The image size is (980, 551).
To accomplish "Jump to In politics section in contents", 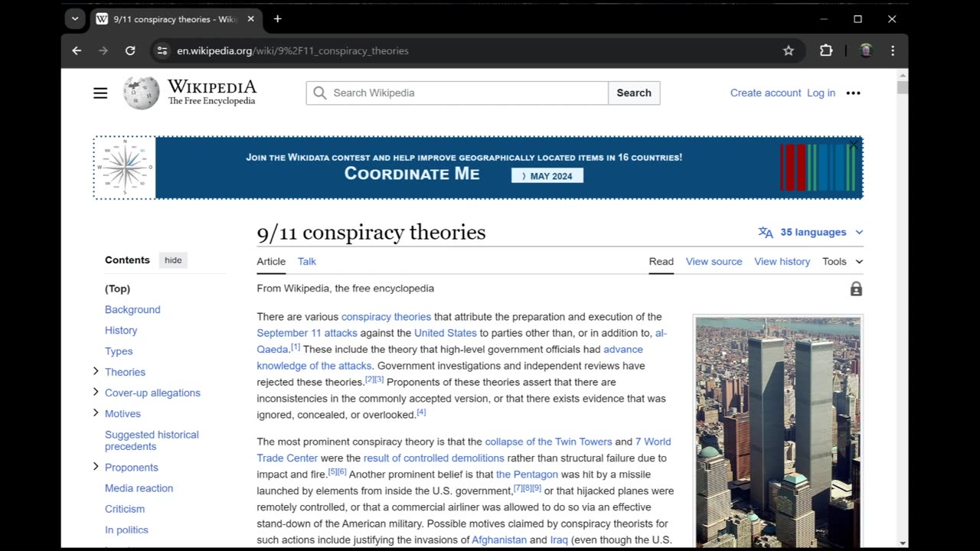I will tap(126, 529).
